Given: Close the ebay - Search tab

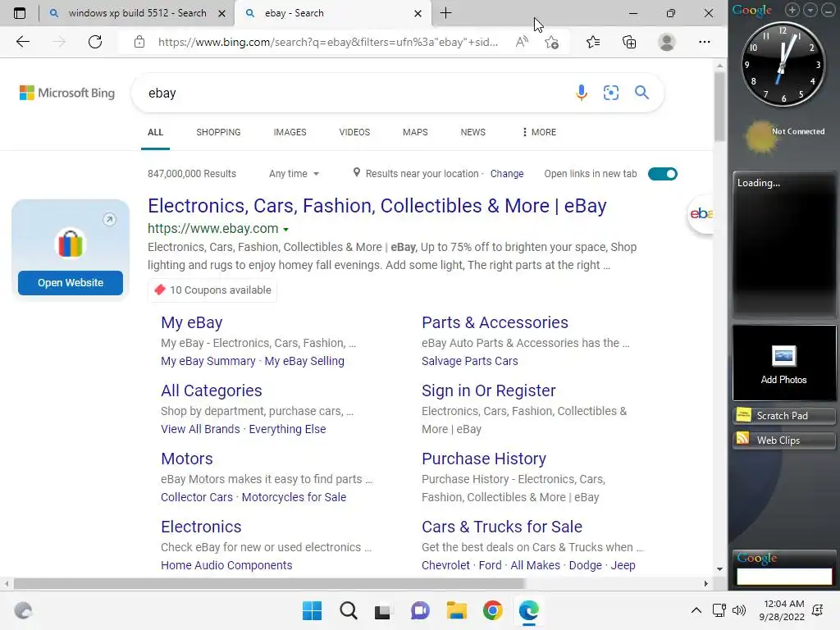Looking at the screenshot, I should tap(418, 13).
